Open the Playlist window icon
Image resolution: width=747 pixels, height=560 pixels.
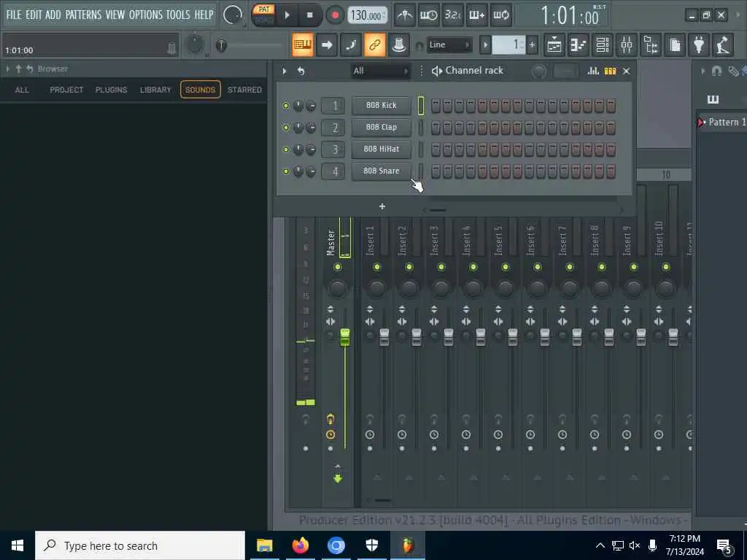point(554,45)
